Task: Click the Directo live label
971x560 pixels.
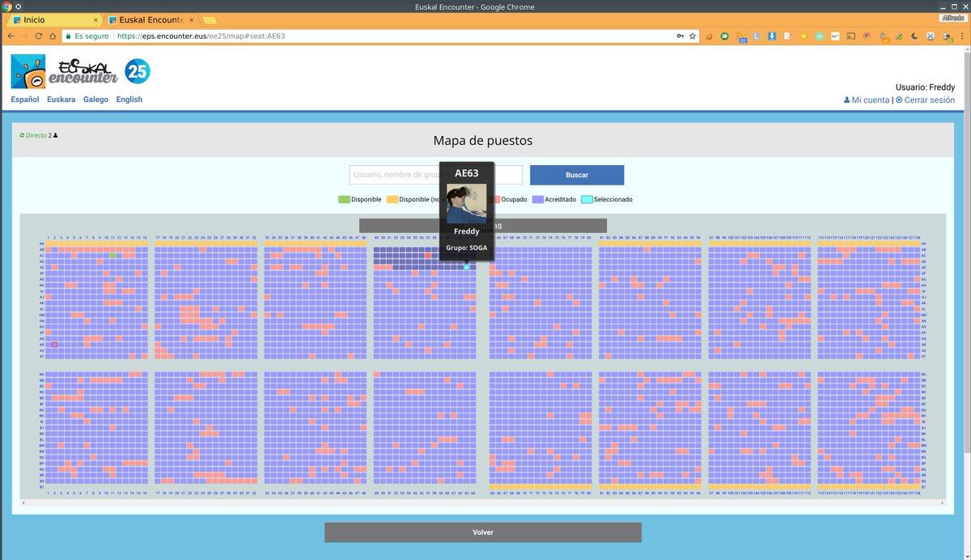Action: (36, 135)
